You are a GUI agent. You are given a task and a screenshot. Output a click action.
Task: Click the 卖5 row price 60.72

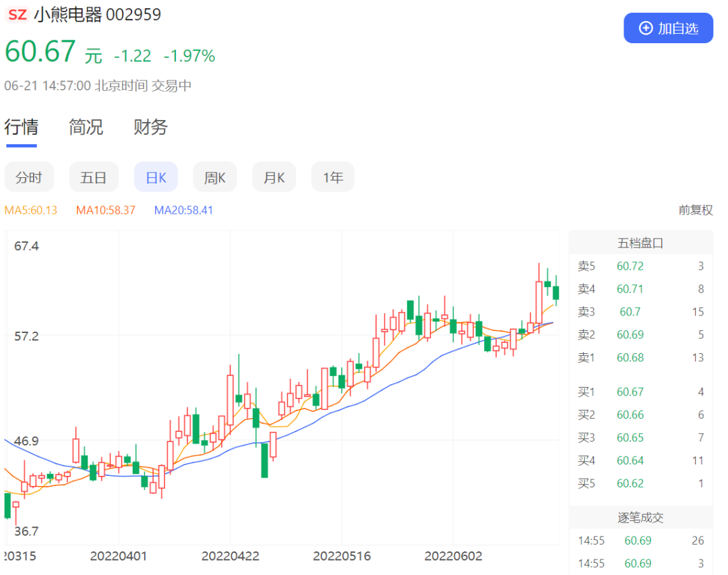tap(630, 266)
